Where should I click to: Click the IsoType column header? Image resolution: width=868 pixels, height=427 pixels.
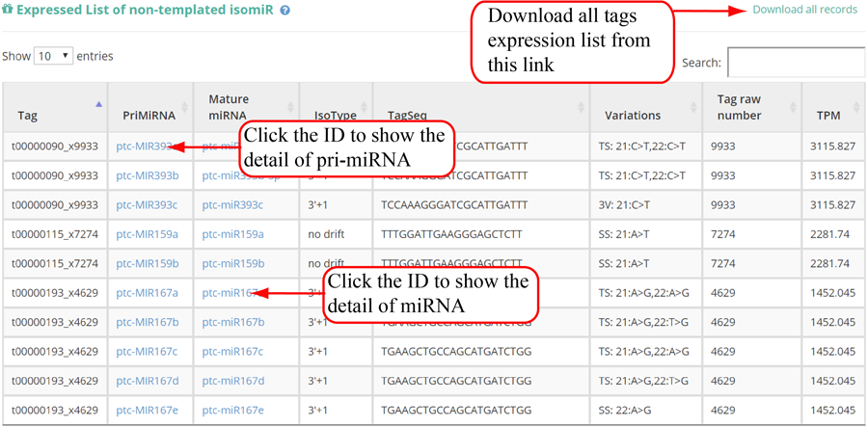pyautogui.click(x=328, y=115)
